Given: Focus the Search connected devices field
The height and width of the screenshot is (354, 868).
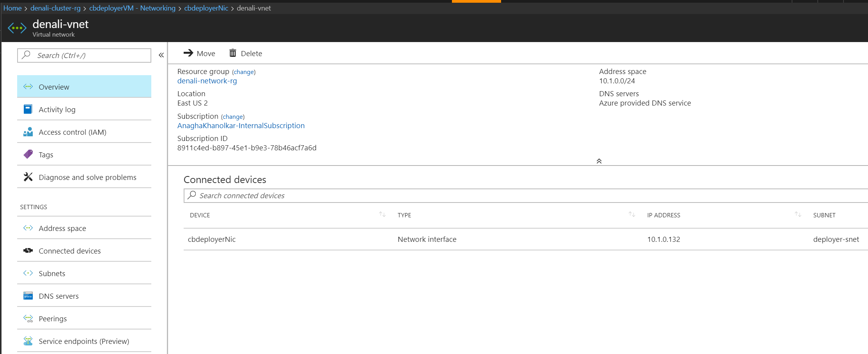Looking at the screenshot, I should click(x=526, y=195).
